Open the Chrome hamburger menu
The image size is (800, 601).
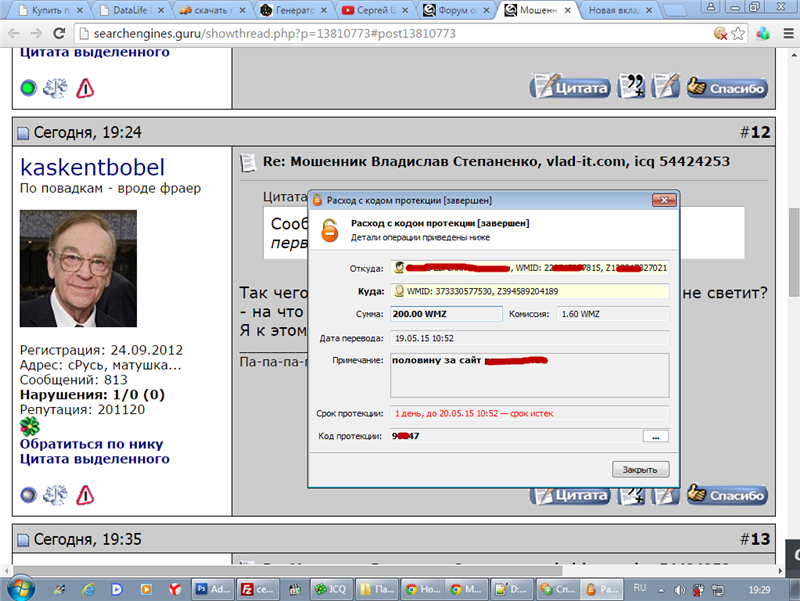click(x=788, y=34)
